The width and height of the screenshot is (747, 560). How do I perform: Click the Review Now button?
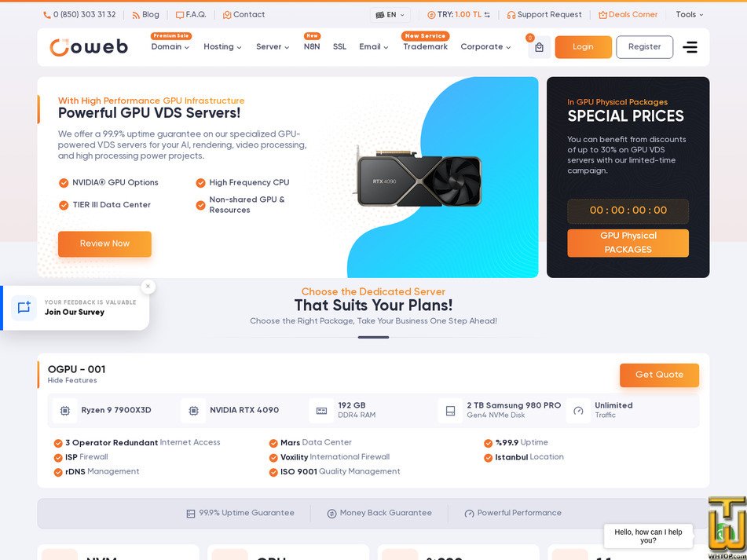[104, 243]
